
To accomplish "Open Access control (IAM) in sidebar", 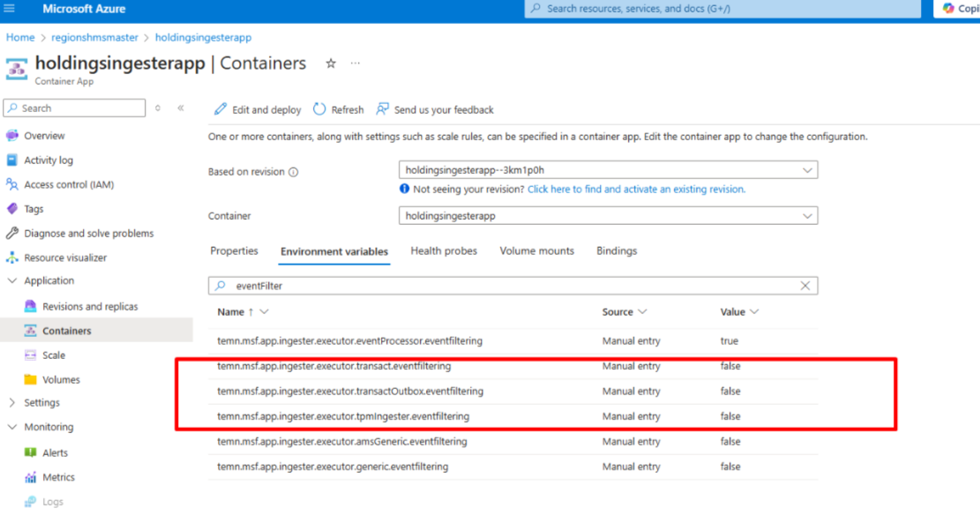I will click(x=69, y=184).
